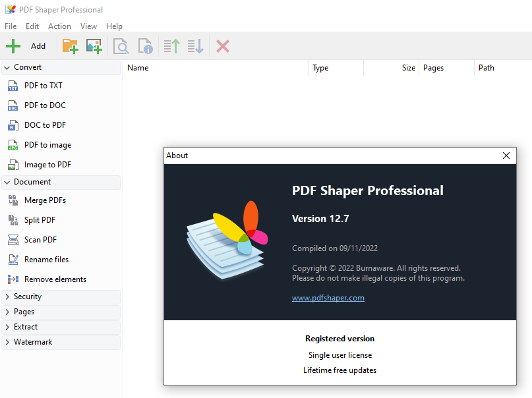This screenshot has height=398, width=532.
Task: Select the PDF to DOC label
Action: pyautogui.click(x=45, y=105)
